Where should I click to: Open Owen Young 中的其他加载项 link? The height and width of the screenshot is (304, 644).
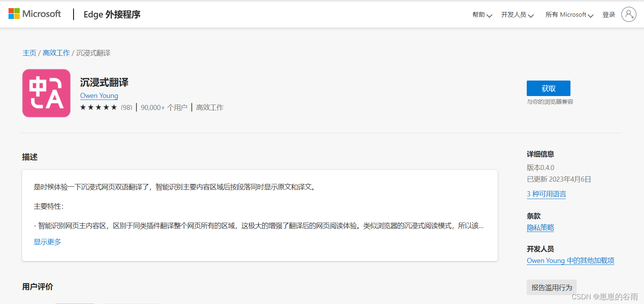click(x=570, y=261)
